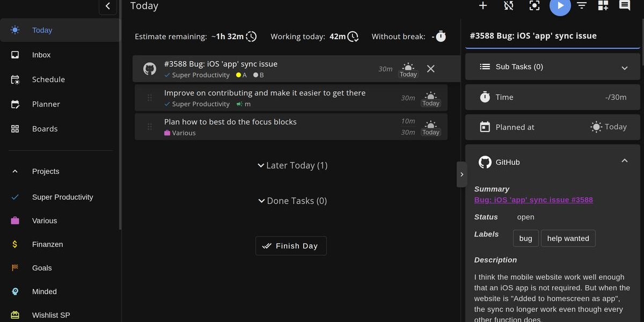Expand Sub Tasks (0) section
Viewport: 644px width, 322px height.
552,67
